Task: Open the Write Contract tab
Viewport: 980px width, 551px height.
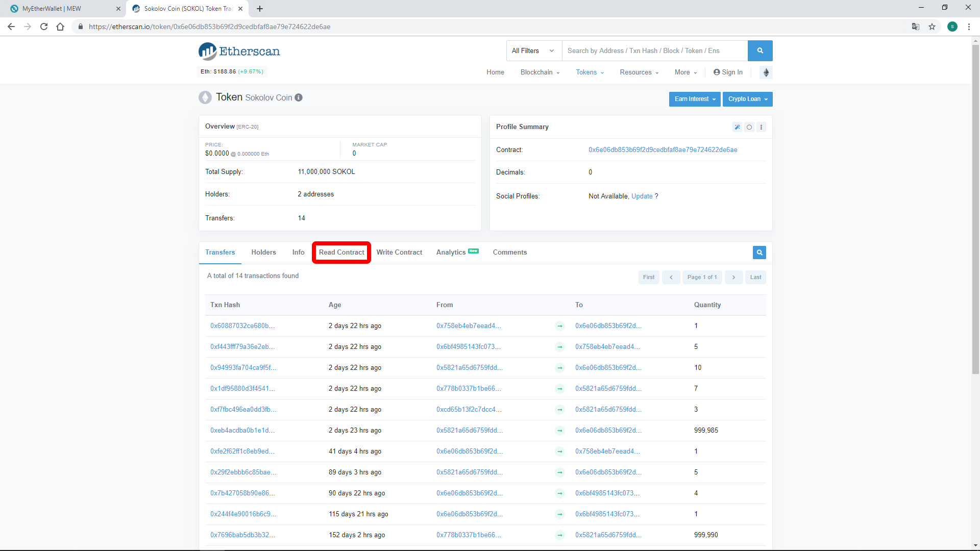Action: point(399,253)
